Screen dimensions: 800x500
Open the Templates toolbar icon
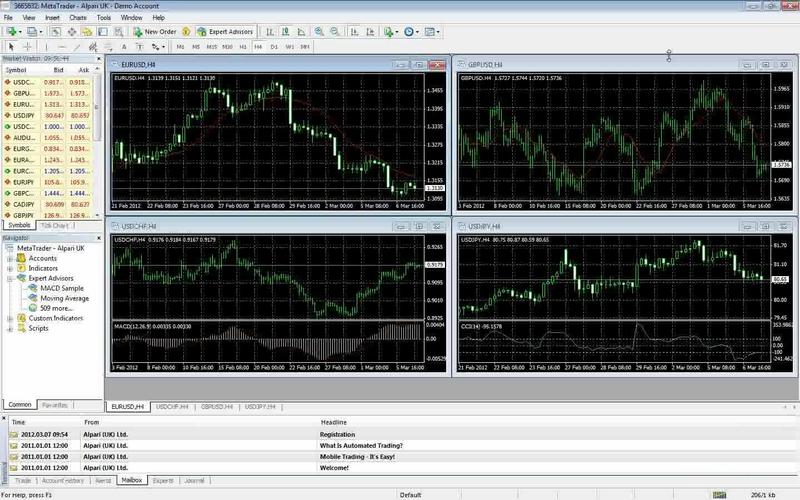click(x=430, y=32)
